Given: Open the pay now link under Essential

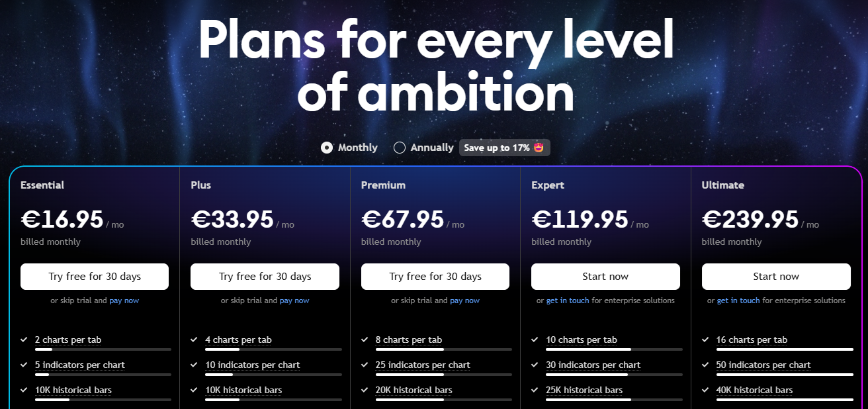Looking at the screenshot, I should (x=124, y=300).
